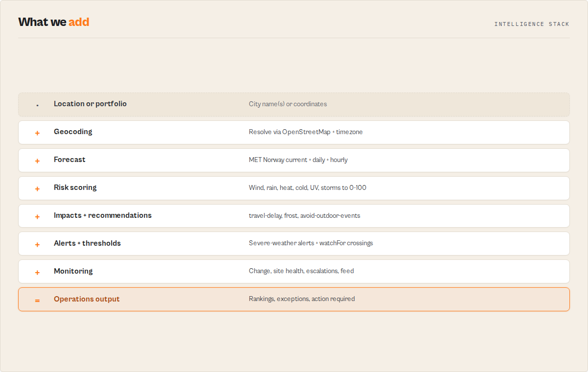Screen dimensions: 588x372
Task: Select the Risk scoring label
Action: pos(75,187)
